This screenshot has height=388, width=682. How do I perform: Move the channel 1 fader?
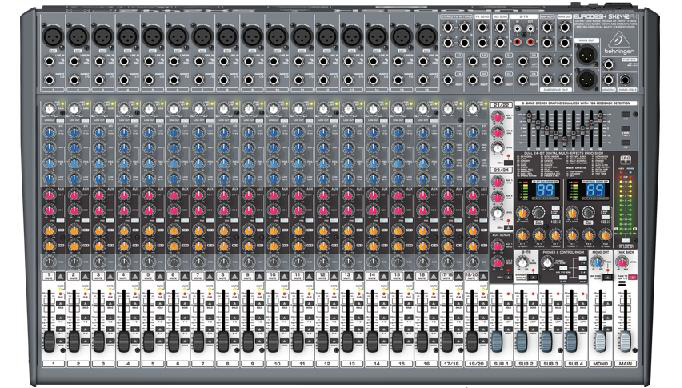pyautogui.click(x=50, y=341)
